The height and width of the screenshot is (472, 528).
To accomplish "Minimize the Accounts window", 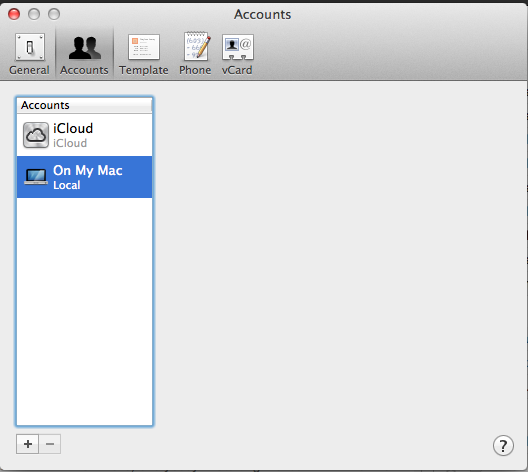I will point(34,14).
